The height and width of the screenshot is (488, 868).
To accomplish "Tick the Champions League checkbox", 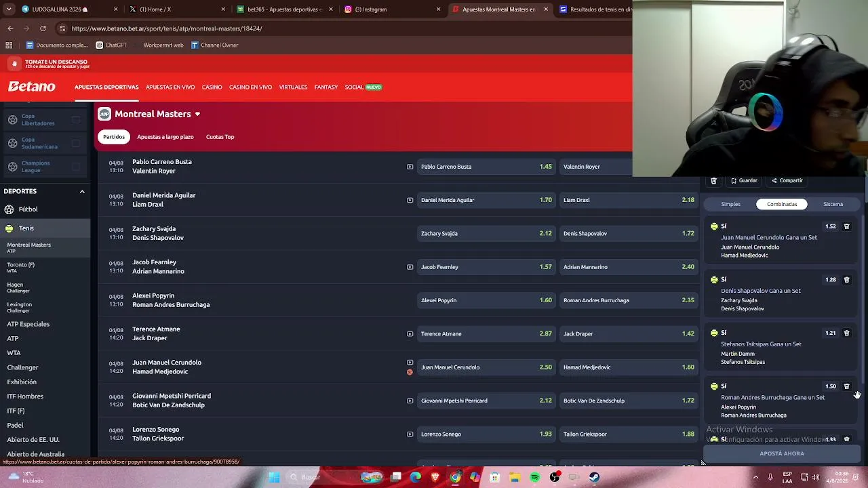I will (76, 167).
